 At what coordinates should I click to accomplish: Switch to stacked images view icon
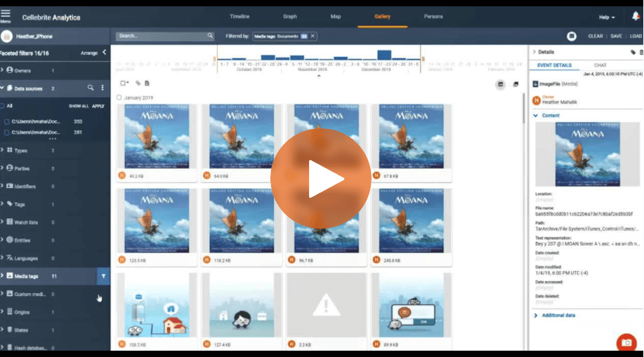point(515,85)
